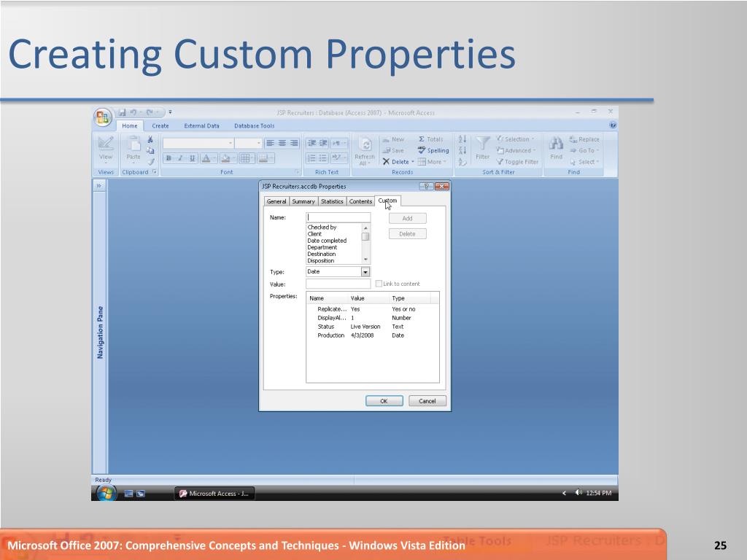Image resolution: width=747 pixels, height=560 pixels.
Task: Click the Sort Descending icon
Action: pos(462,150)
